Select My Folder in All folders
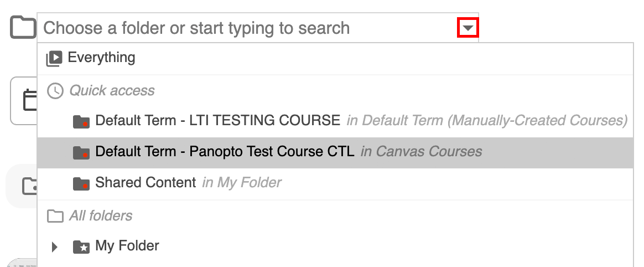644x267 pixels. 127,246
